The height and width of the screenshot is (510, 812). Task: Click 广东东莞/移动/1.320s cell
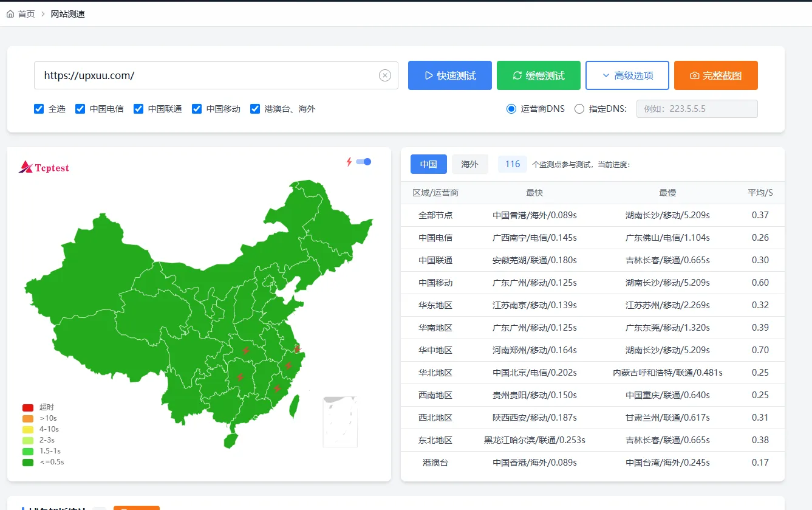coord(667,328)
